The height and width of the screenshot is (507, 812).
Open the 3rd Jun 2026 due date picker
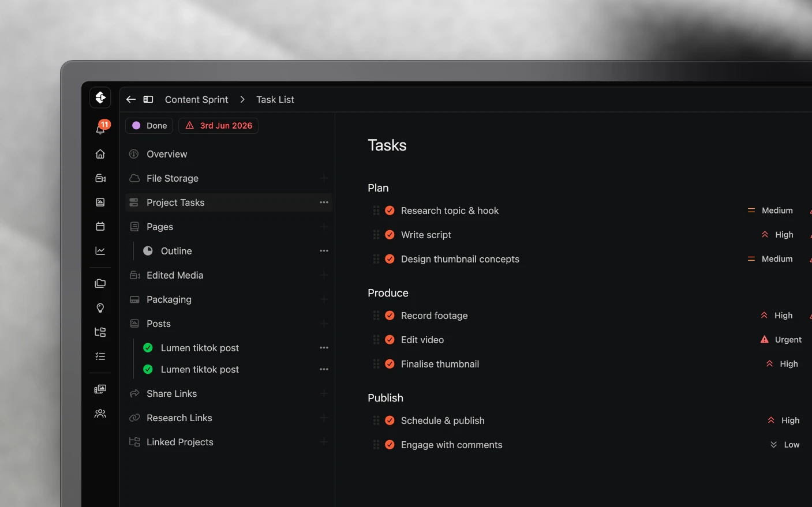pos(219,126)
